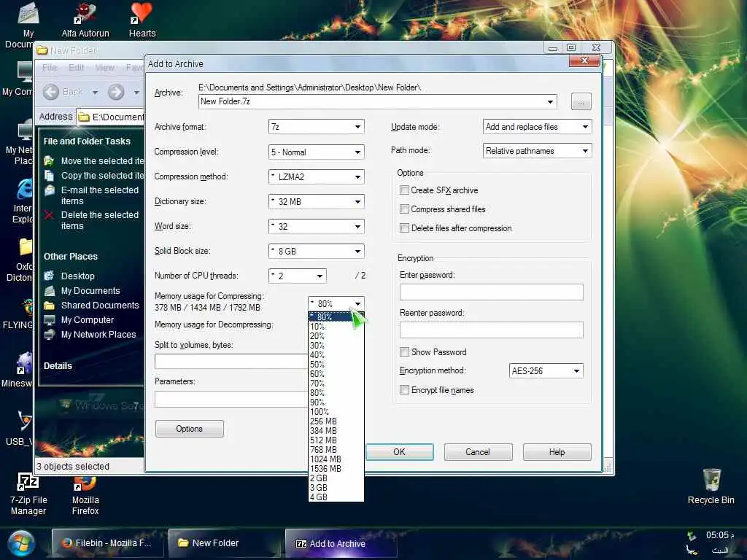Image resolution: width=747 pixels, height=560 pixels.
Task: Open the USB desktop shortcut icon
Action: coord(24,421)
